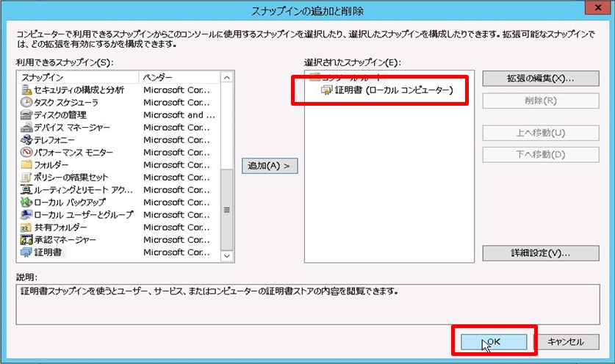Viewport: 615px width, 364px height.
Task: Click the ベンダー column header
Action: coord(179,77)
